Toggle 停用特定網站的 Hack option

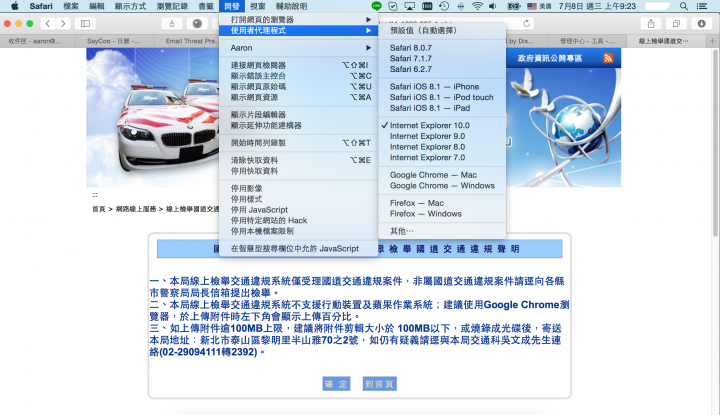coord(298,220)
